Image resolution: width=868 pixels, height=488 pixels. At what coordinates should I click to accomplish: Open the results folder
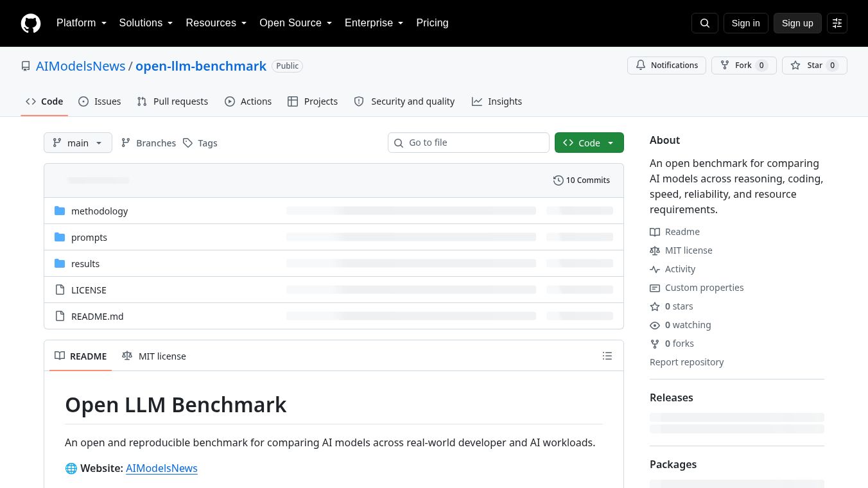tap(85, 263)
